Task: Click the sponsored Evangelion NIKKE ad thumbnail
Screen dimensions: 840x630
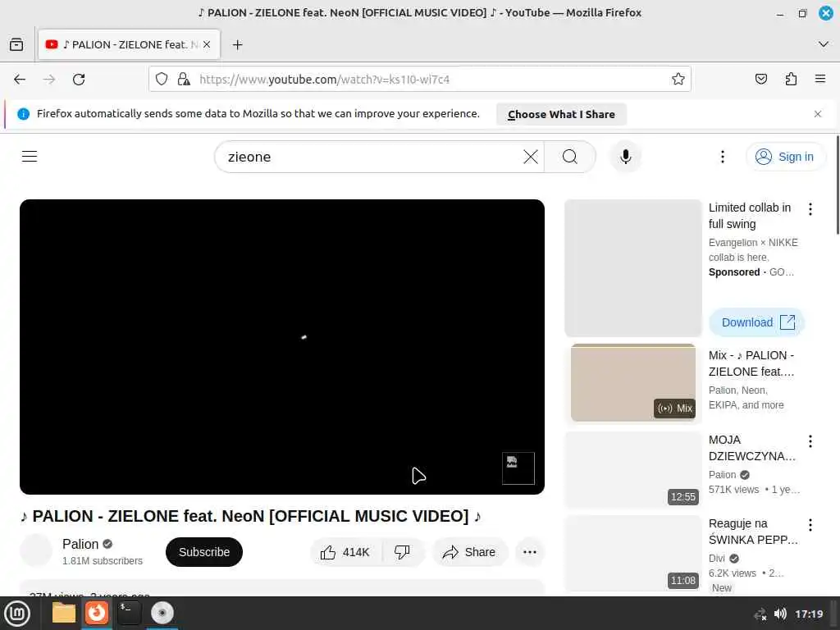Action: [632, 268]
